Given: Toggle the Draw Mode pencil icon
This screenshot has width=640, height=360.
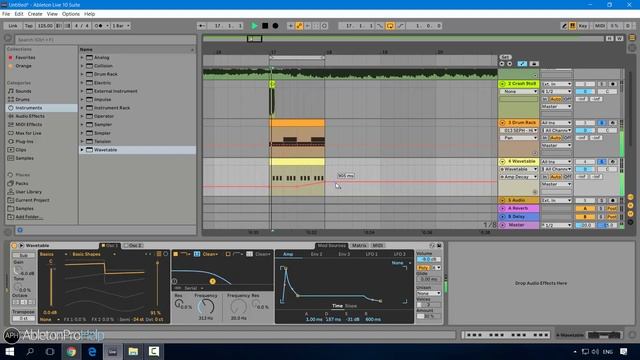Looking at the screenshot, I should click(564, 26).
